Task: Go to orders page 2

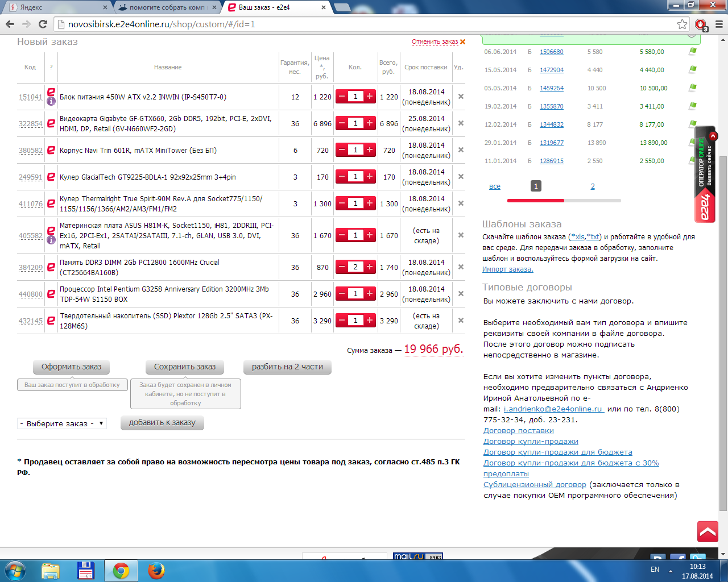Action: [x=593, y=186]
